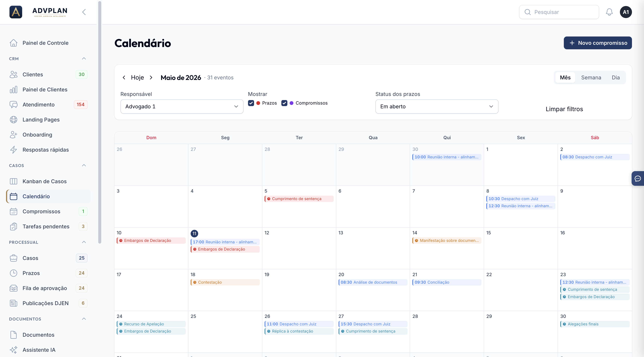Click Limpar filtros
Screen dimensions: 644x357
[x=564, y=109]
